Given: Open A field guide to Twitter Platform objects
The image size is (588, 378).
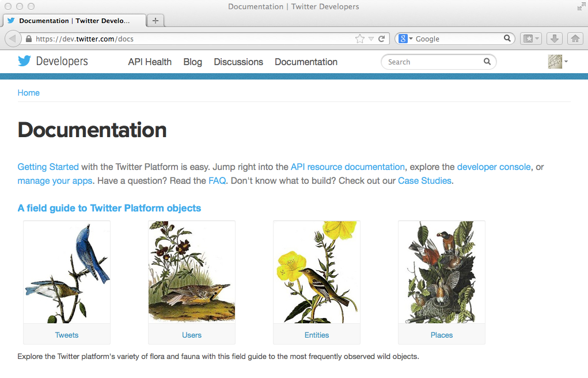Looking at the screenshot, I should pos(109,209).
